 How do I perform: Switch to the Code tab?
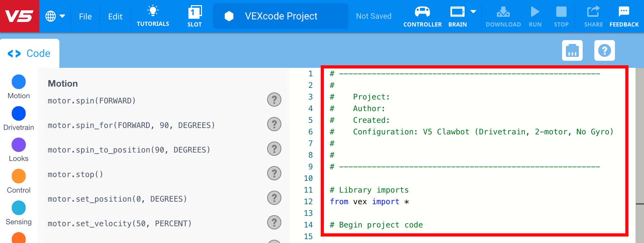29,53
